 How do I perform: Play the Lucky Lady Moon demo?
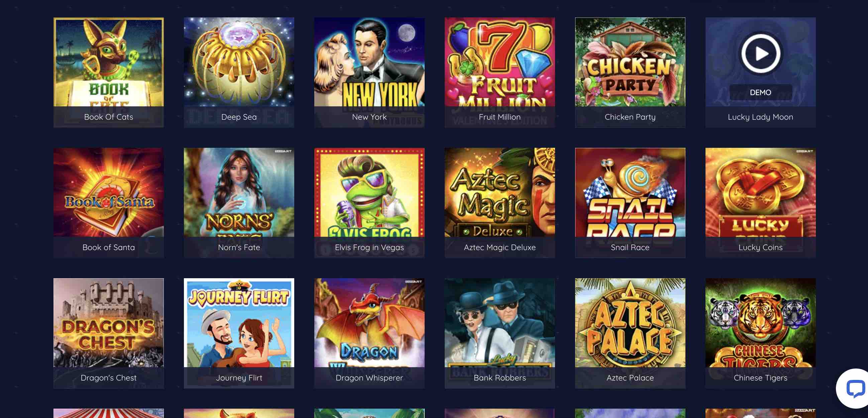tap(761, 54)
